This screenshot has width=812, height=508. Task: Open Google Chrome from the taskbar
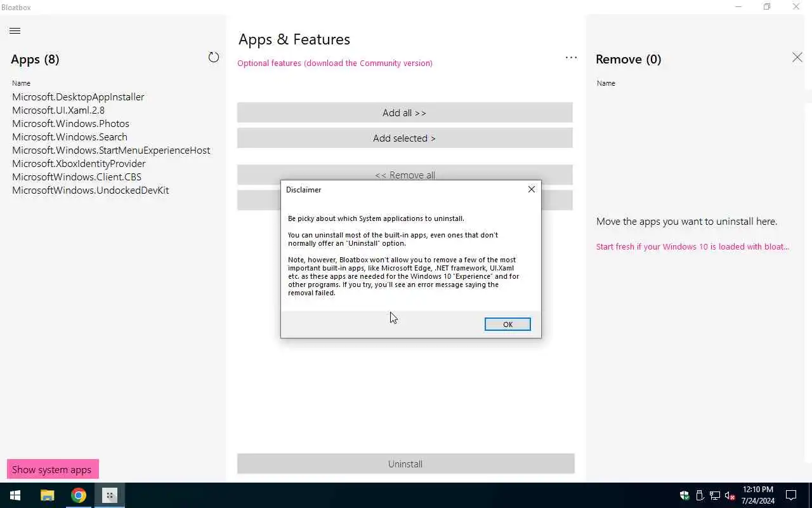[78, 495]
